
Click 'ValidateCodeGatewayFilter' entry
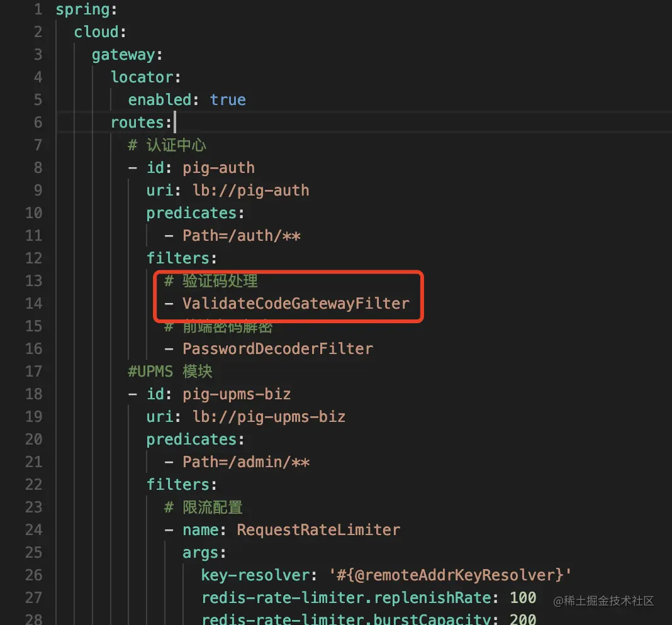(296, 304)
